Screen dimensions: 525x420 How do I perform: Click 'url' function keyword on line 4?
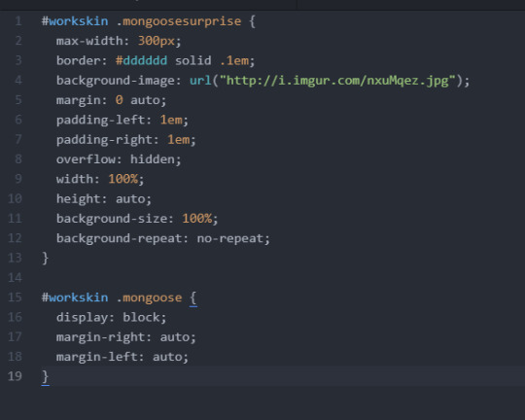coord(200,81)
